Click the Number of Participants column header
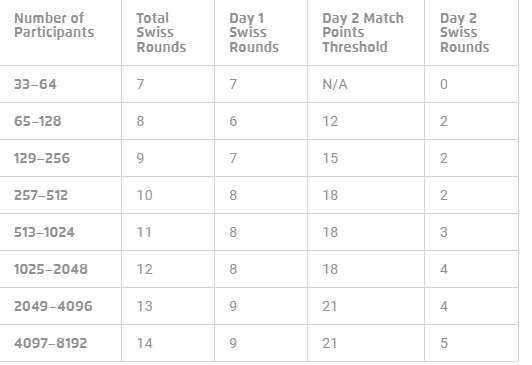532x365 pixels. [x=54, y=25]
